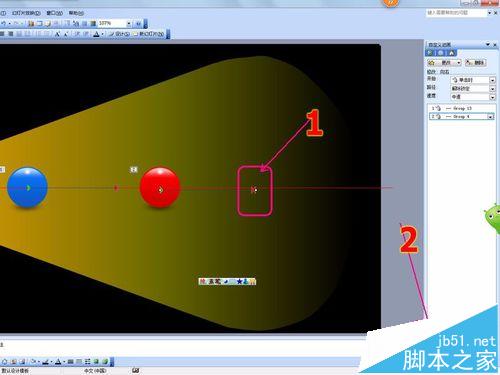Select animation item 1 Group 13
This screenshot has width=500, height=375.
tap(461, 108)
